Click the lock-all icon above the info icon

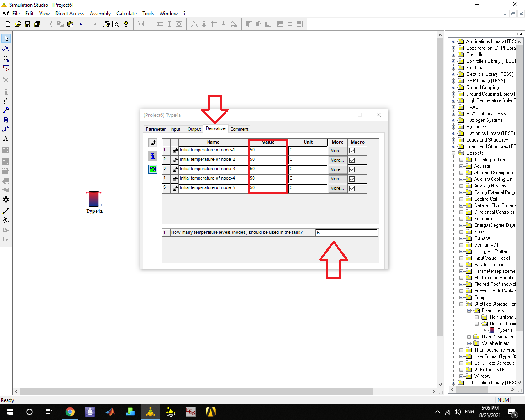pyautogui.click(x=153, y=143)
